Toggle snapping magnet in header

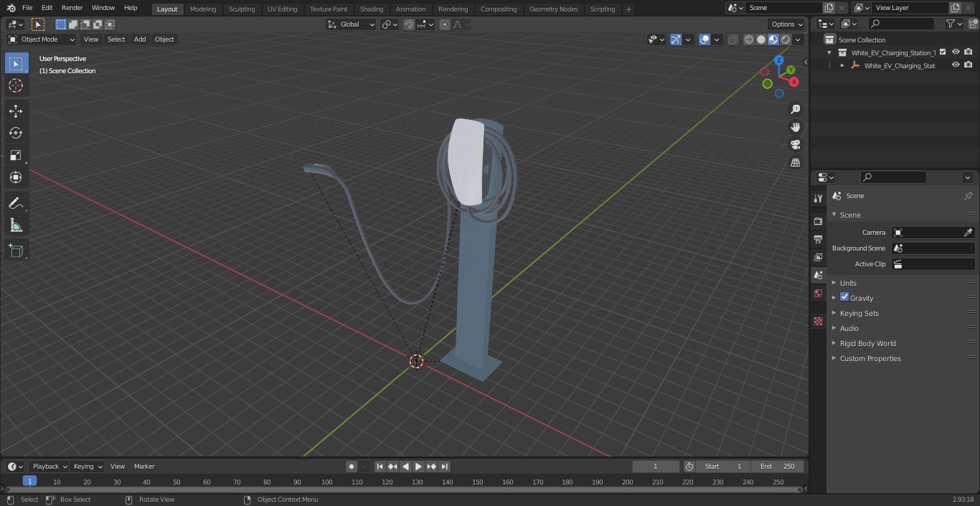[x=409, y=24]
